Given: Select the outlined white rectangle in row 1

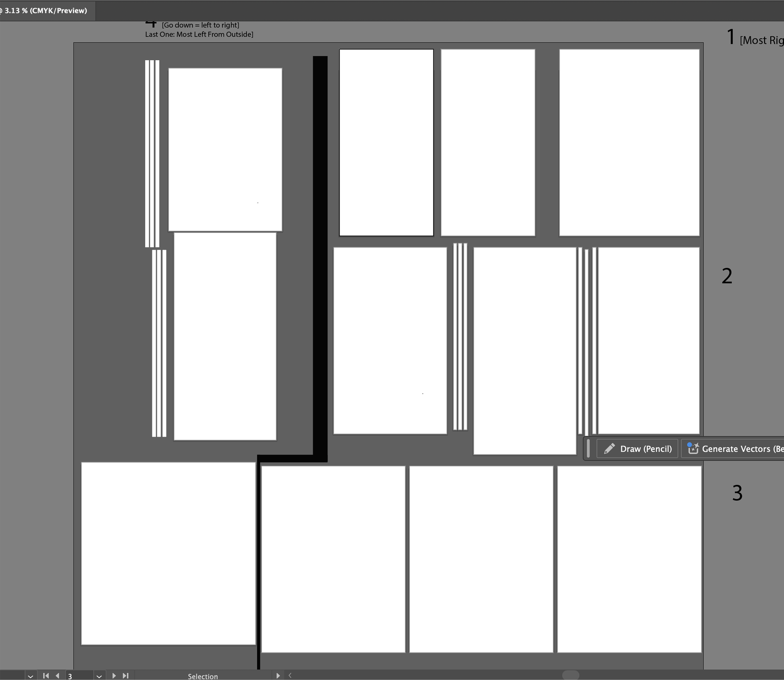Looking at the screenshot, I should coord(386,142).
